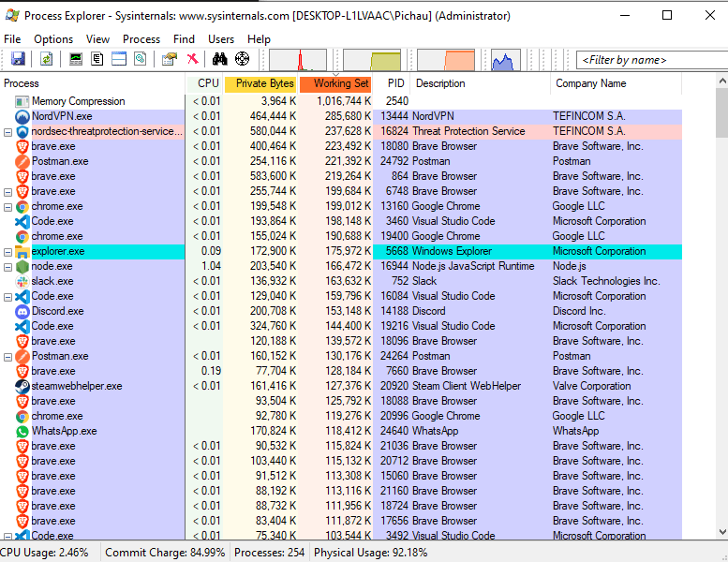Click the Process Explorer title bar icon

point(12,15)
